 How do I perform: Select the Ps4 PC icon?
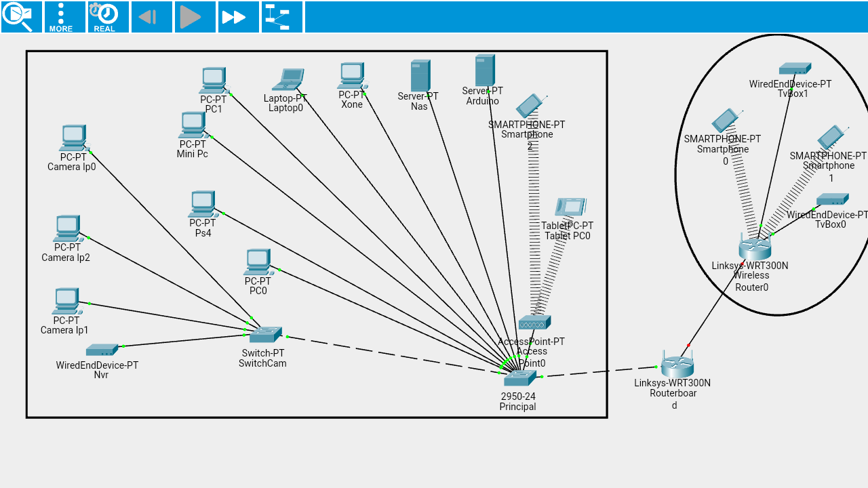202,204
